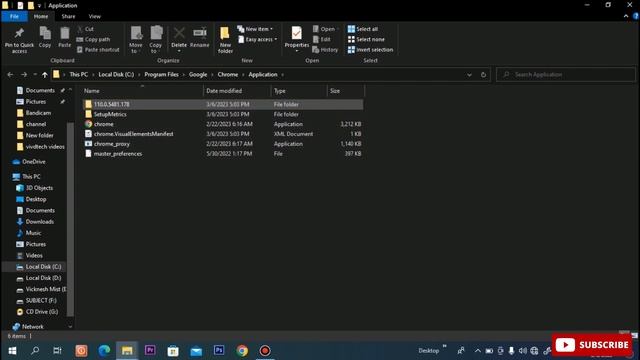Open Local Disk (D:) in sidebar
The image size is (640, 360).
coord(39,278)
